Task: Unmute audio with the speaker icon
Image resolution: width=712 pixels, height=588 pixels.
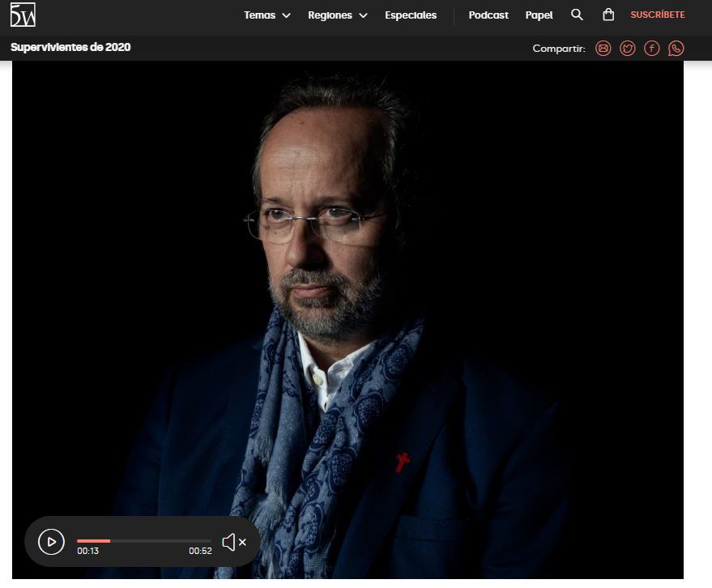Action: (233, 542)
